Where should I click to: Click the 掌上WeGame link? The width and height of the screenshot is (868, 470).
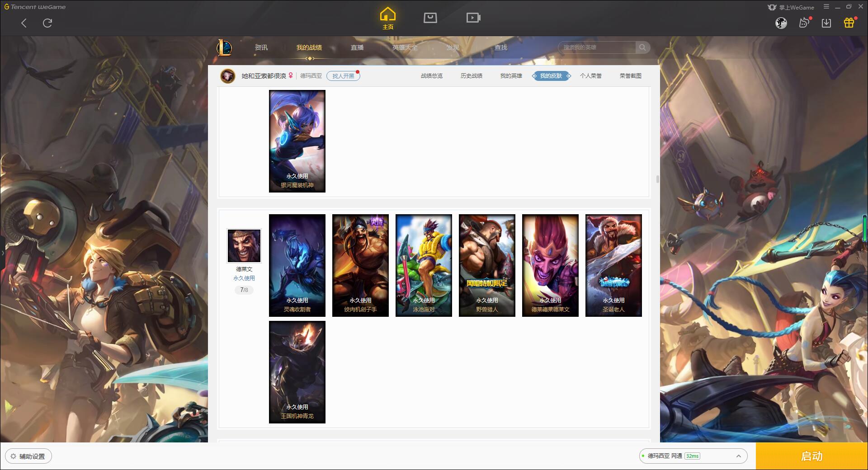(791, 7)
